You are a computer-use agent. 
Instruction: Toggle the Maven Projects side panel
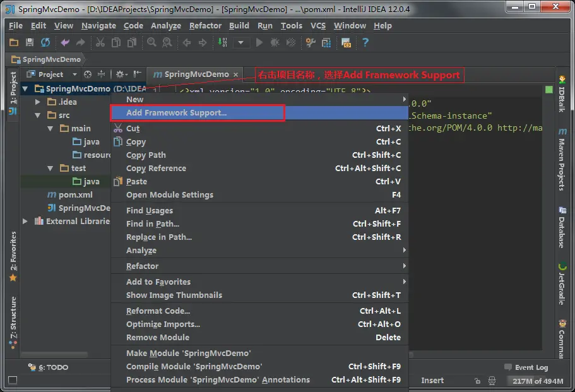click(562, 159)
